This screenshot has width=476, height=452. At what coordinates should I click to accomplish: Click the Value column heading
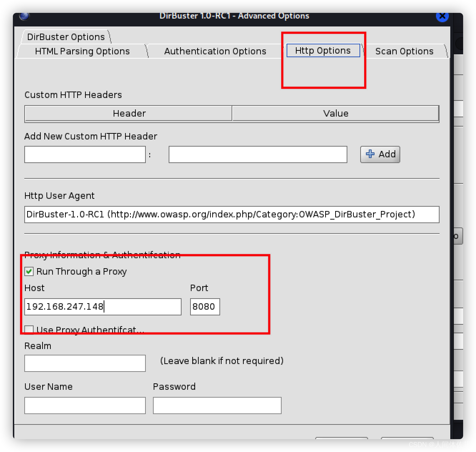(x=336, y=113)
